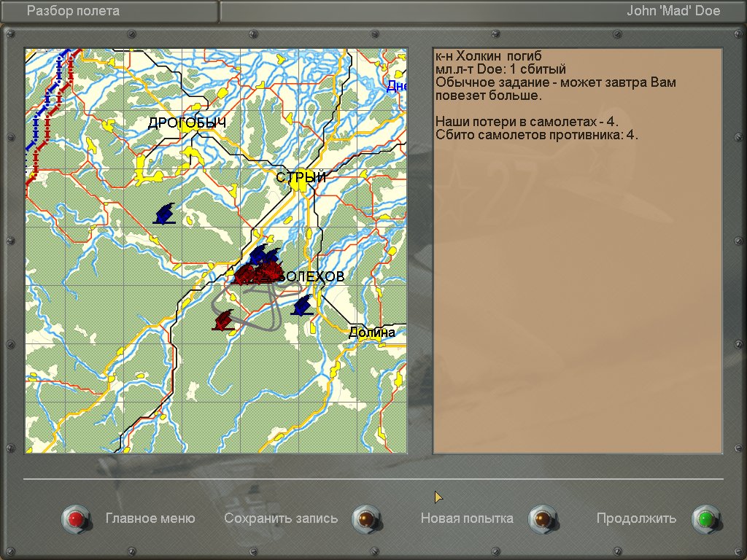Click inside the debriefing results text panel
This screenshot has height=560, width=747.
(577, 292)
